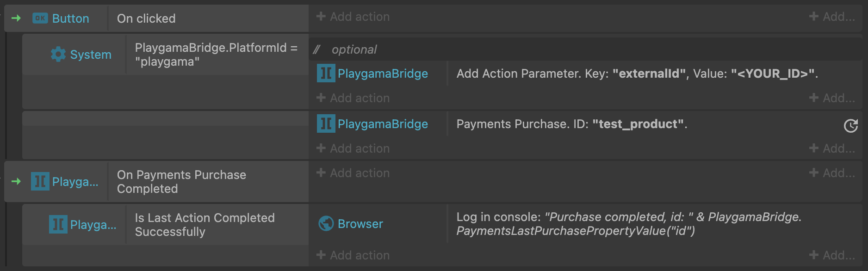Click the Button object icon in first event
868x271 pixels.
pos(40,18)
